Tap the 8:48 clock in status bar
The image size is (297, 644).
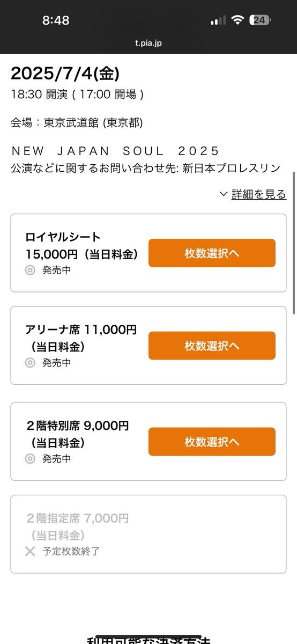(x=56, y=20)
